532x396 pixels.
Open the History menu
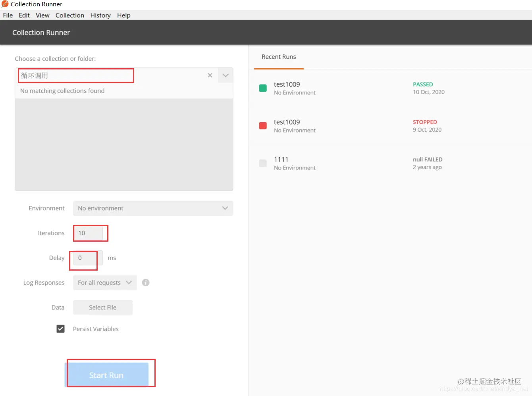pos(100,15)
